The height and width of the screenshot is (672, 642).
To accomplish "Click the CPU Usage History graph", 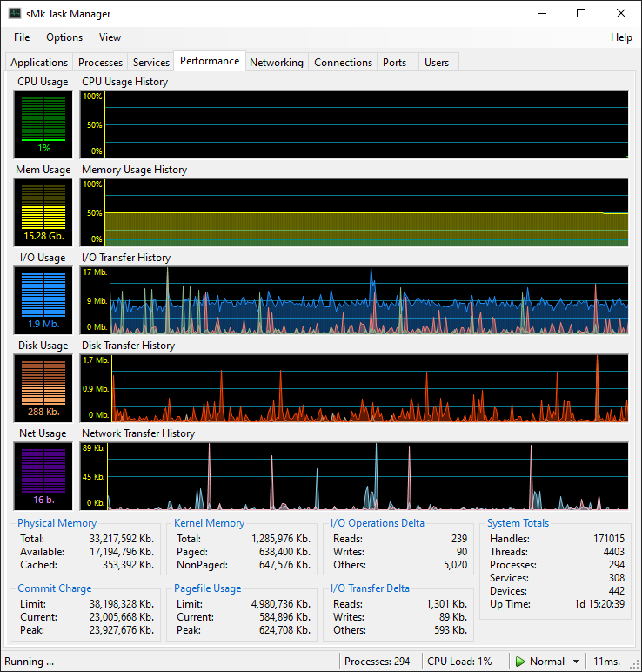I will (x=355, y=124).
